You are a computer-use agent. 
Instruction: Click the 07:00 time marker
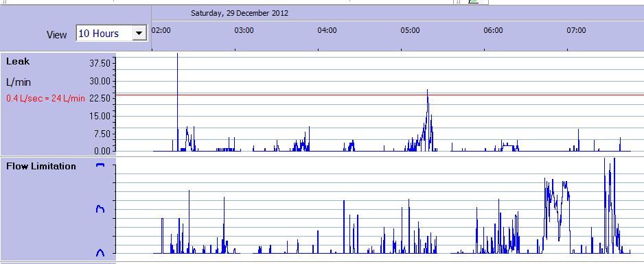pyautogui.click(x=576, y=30)
